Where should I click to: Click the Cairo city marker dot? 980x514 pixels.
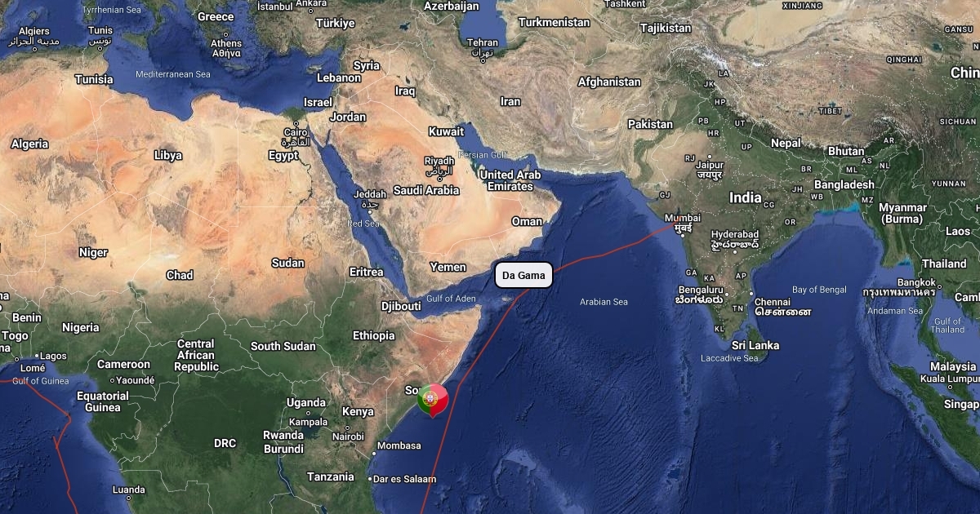296,123
